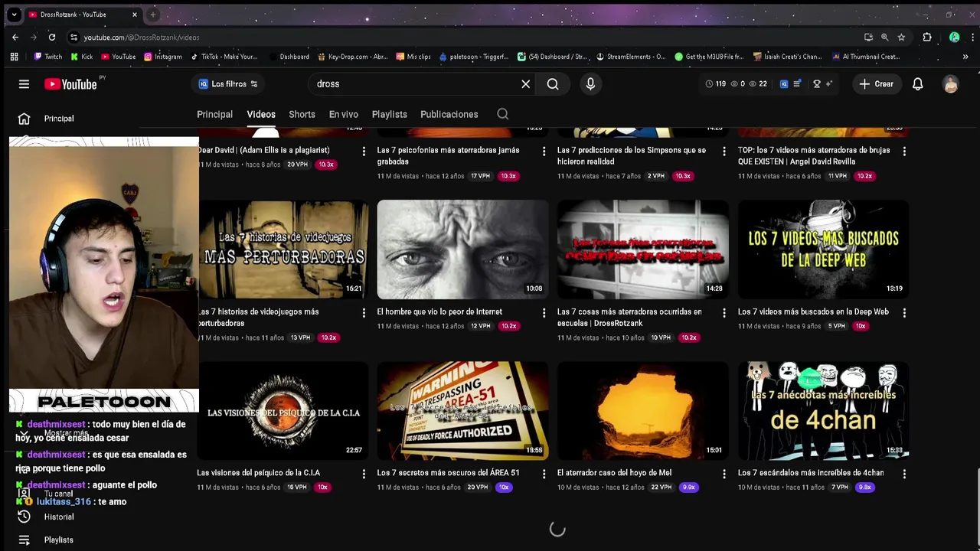Open a new browser tab
The image size is (980, 551).
pyautogui.click(x=153, y=15)
